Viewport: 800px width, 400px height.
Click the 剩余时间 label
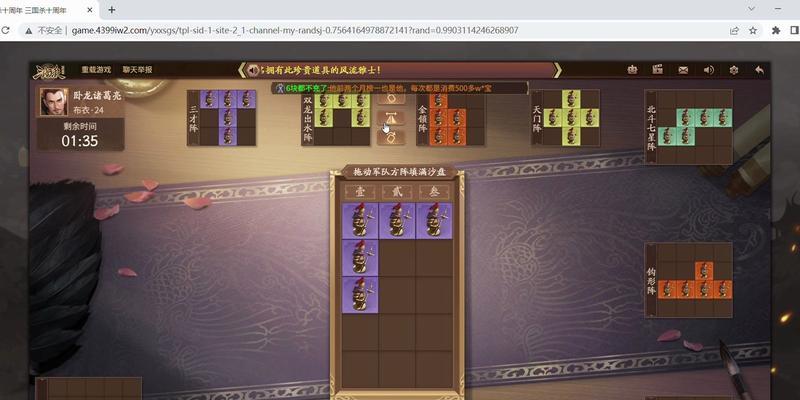coord(80,126)
